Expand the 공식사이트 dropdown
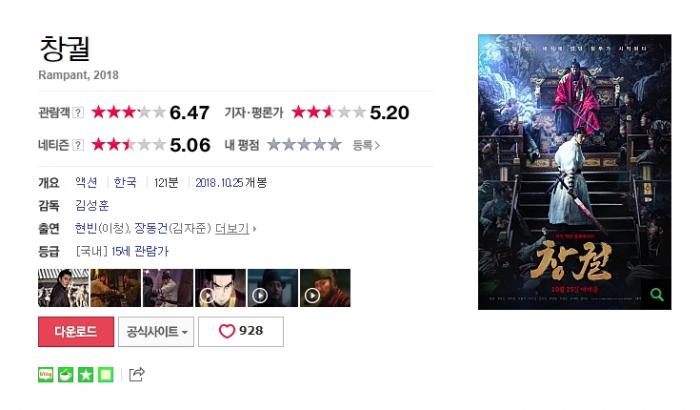This screenshot has width=700, height=410. 156,331
